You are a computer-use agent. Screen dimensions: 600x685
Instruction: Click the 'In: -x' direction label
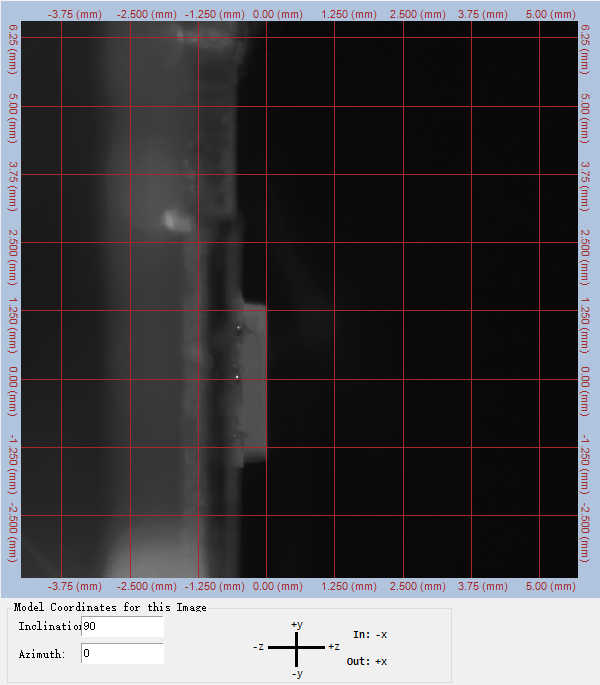click(x=369, y=634)
